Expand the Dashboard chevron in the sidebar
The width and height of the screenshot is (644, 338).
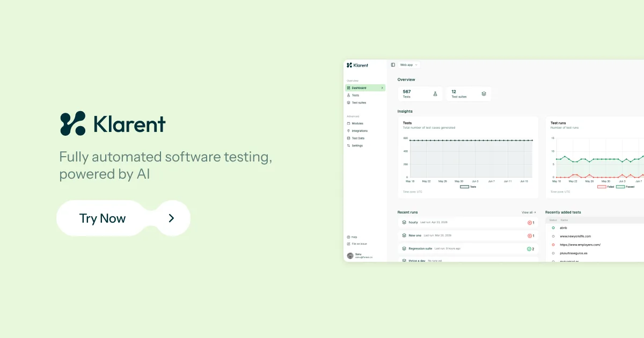[x=382, y=88]
